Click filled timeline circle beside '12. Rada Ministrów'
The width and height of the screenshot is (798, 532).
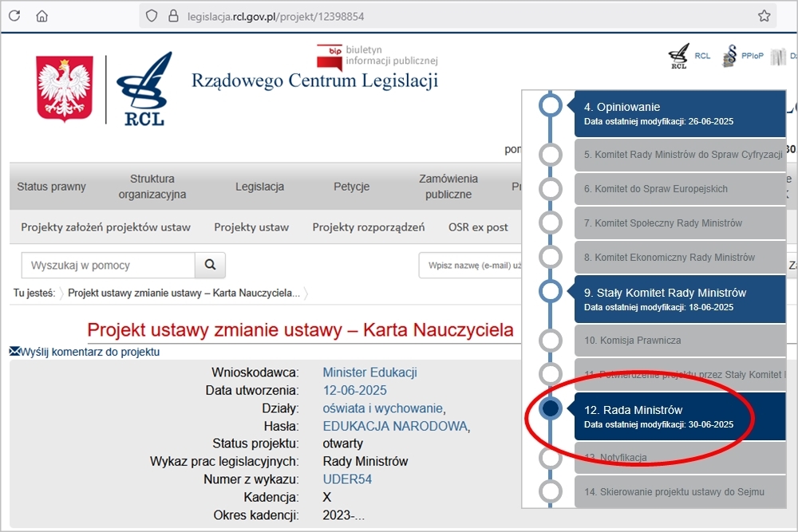click(x=550, y=408)
